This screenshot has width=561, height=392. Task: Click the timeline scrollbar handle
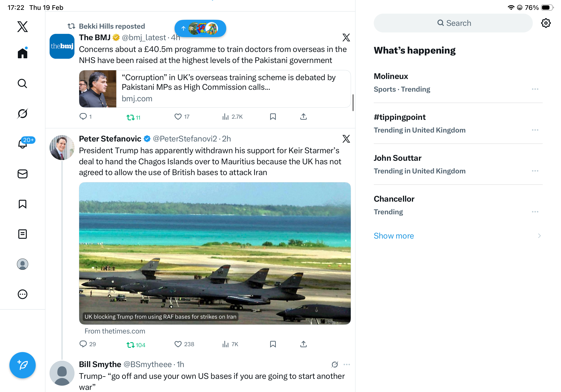coord(353,103)
